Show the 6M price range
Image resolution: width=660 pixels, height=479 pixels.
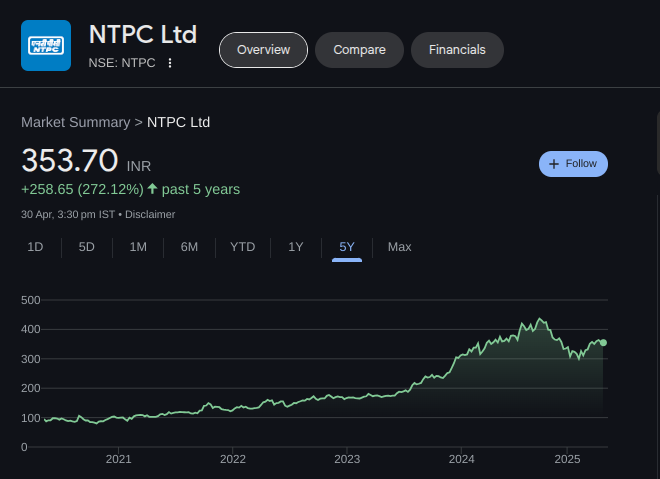[189, 247]
